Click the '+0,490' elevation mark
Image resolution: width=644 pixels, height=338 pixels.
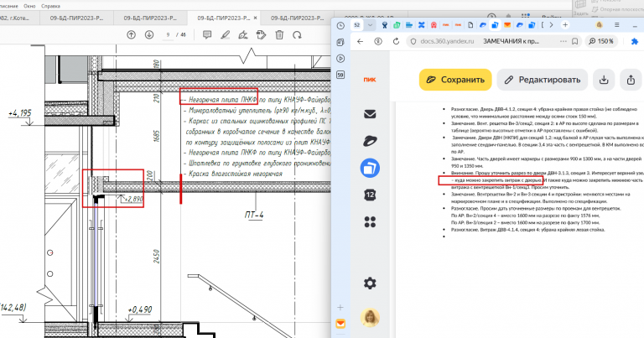pyautogui.click(x=140, y=309)
